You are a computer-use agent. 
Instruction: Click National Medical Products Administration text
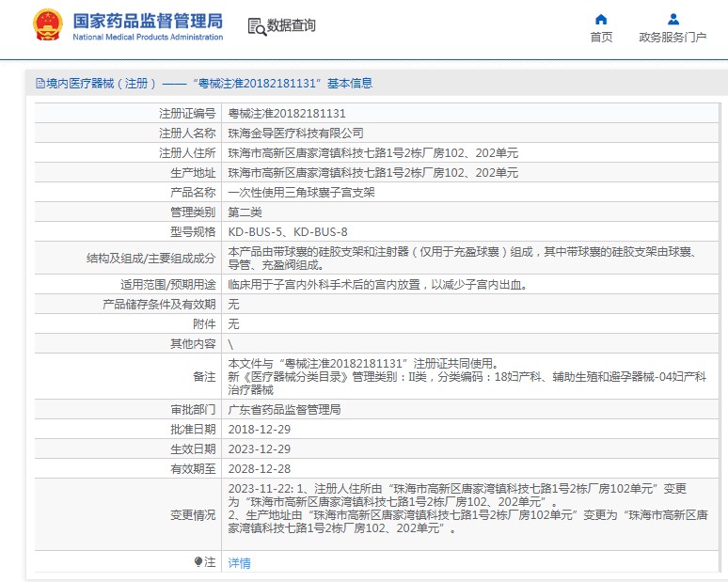(x=148, y=37)
